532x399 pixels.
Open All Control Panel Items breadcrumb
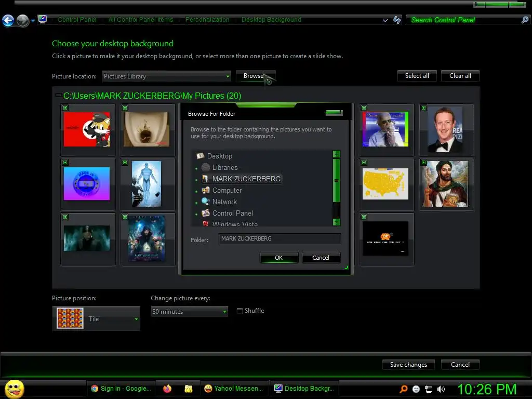pyautogui.click(x=141, y=19)
